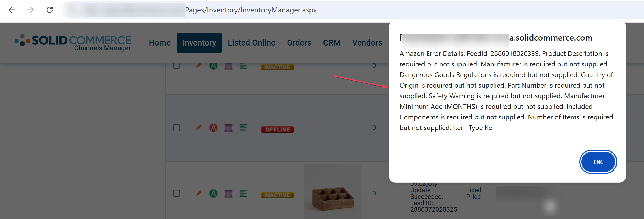Click the purple storefront icon in the wooden box row
Viewport: 644px width, 219px height.
click(228, 194)
